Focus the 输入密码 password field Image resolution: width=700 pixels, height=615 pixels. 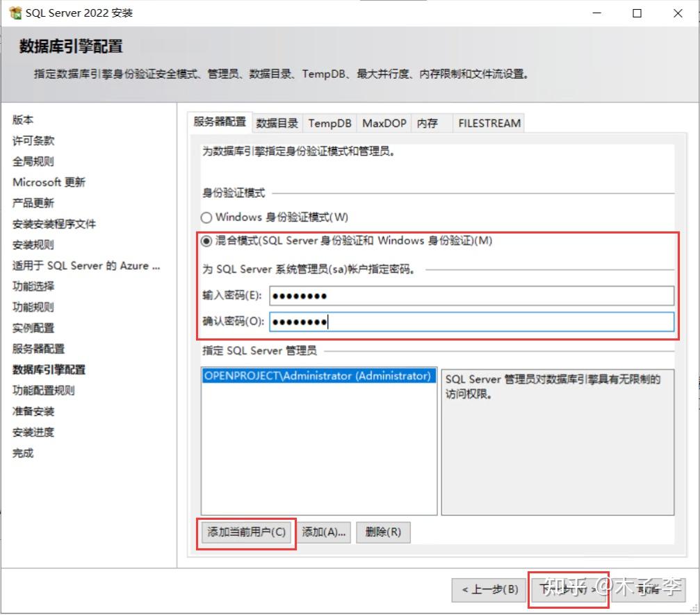tap(471, 296)
